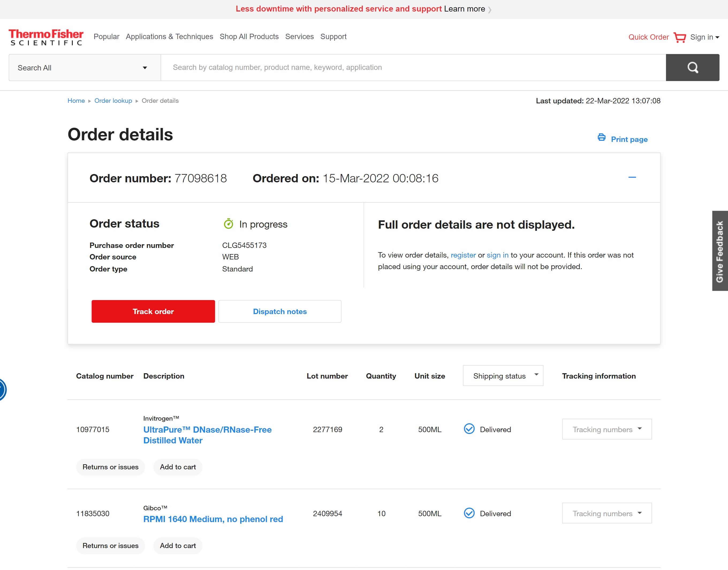Click the Print page link

[629, 139]
